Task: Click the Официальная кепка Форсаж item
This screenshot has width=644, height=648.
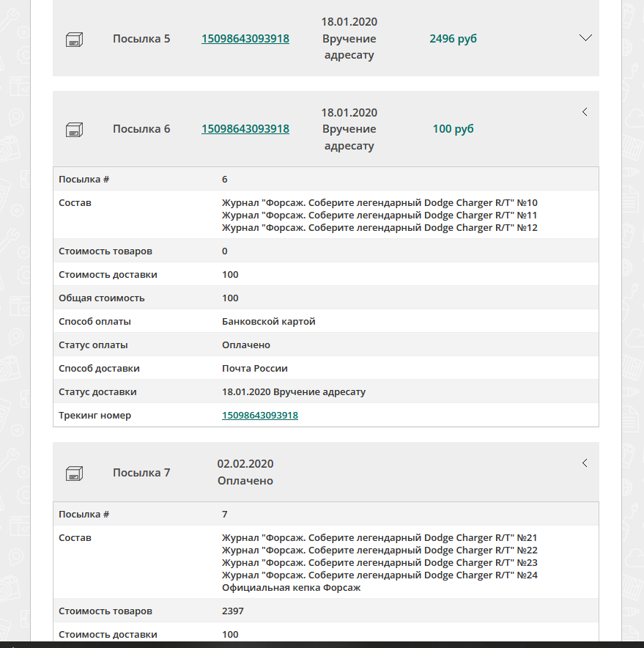Action: coord(291,588)
